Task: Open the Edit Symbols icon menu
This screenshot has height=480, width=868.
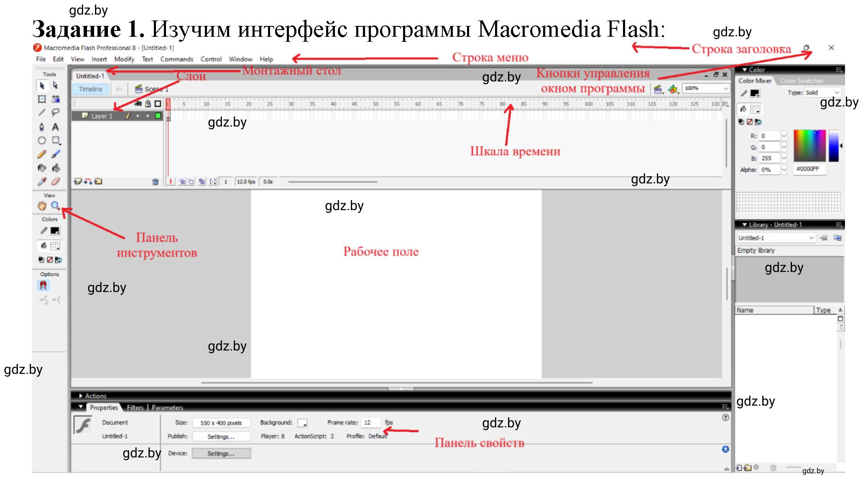Action: pyautogui.click(x=673, y=89)
